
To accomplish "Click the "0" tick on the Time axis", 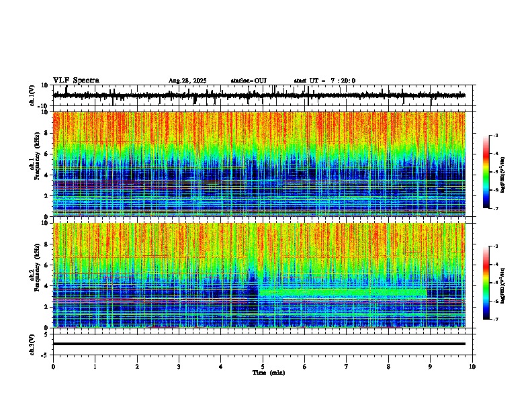I will pyautogui.click(x=53, y=367).
